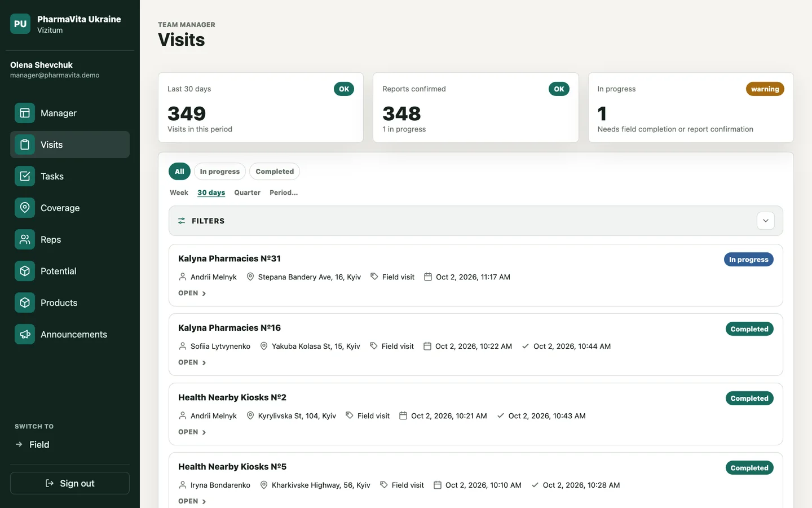
Task: Open the Tasks checkmark icon
Action: click(x=25, y=176)
